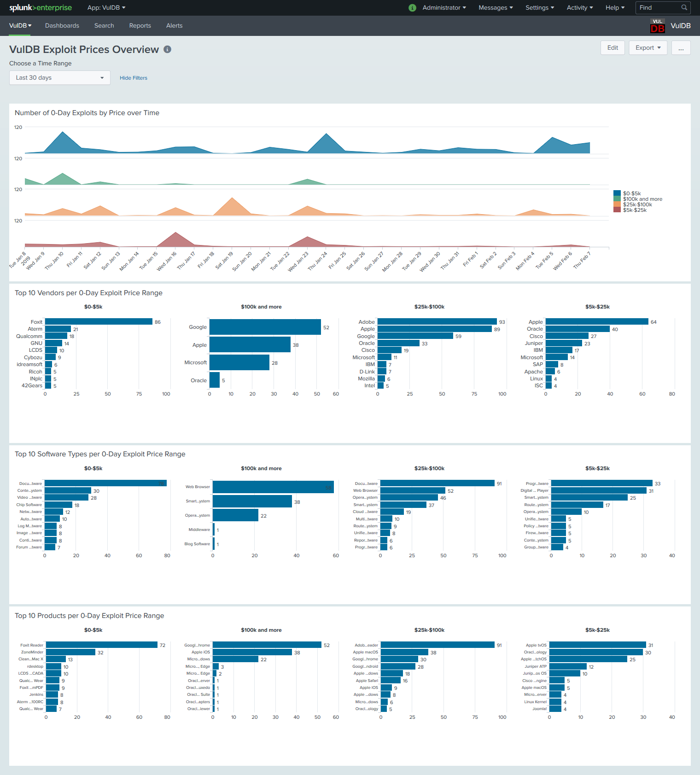Click the Foxit Reader bar in products chart
700x775 pixels.
(x=102, y=645)
